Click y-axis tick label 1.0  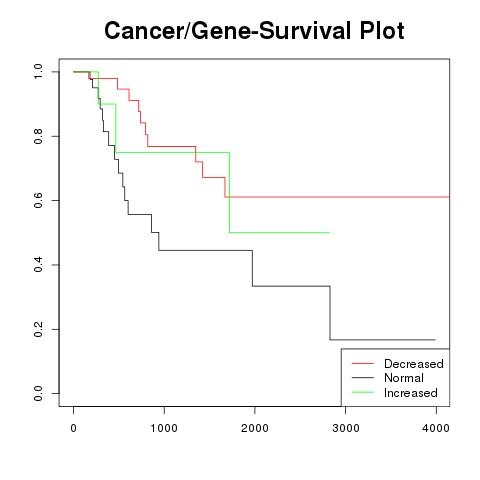pyautogui.click(x=38, y=72)
